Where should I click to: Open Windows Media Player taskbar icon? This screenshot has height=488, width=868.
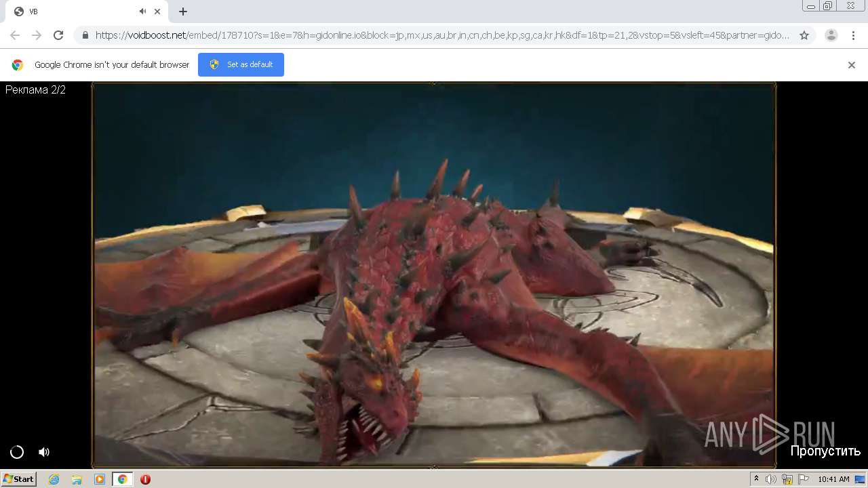coord(100,479)
